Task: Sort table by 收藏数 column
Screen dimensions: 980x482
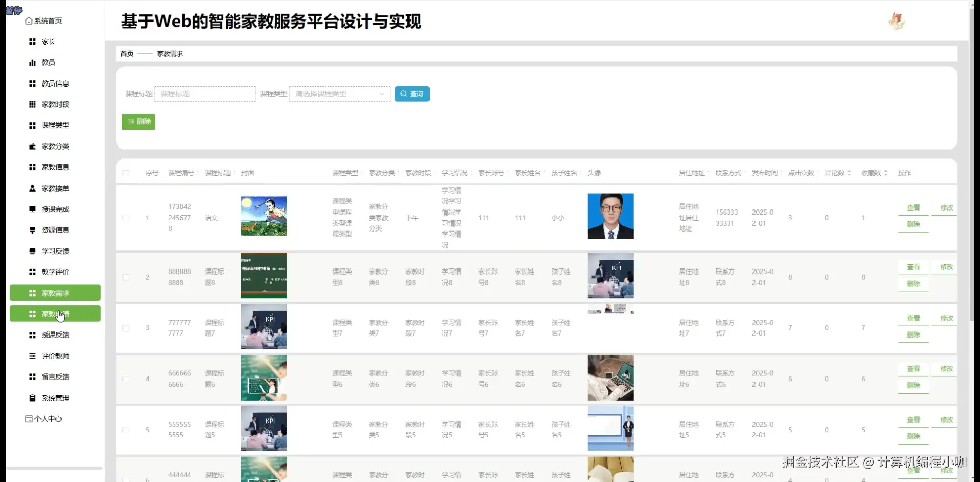Action: tap(873, 173)
